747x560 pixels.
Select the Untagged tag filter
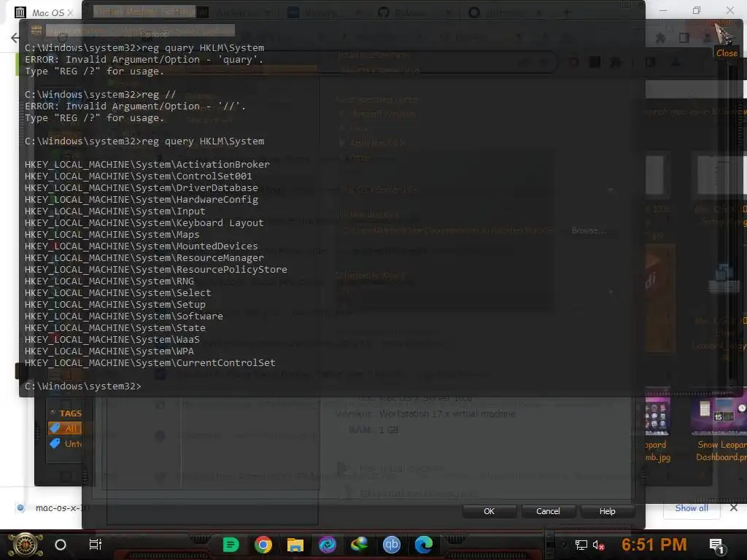tap(65, 444)
